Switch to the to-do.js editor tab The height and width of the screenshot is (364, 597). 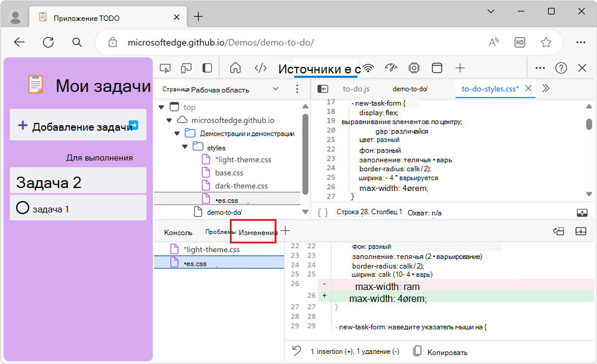(356, 89)
